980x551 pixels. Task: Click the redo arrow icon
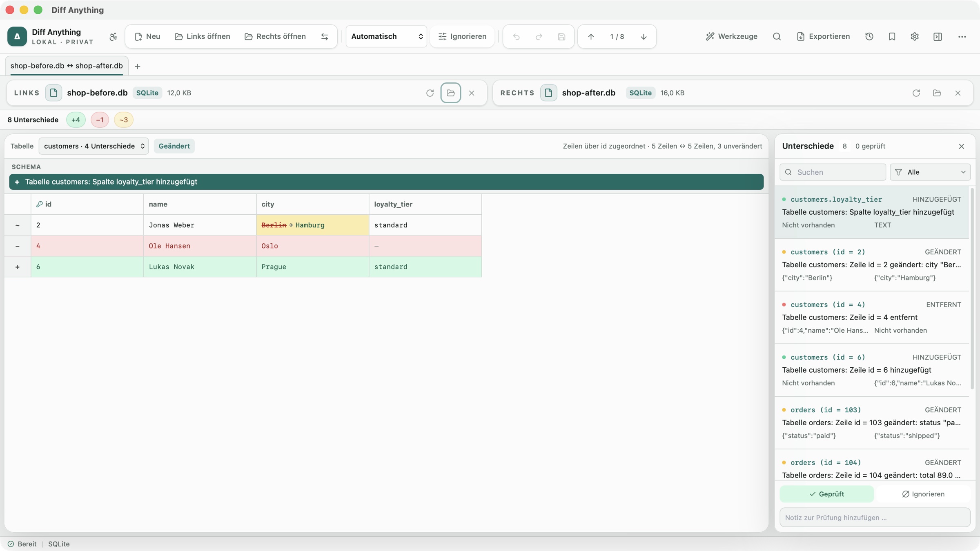[x=539, y=37]
